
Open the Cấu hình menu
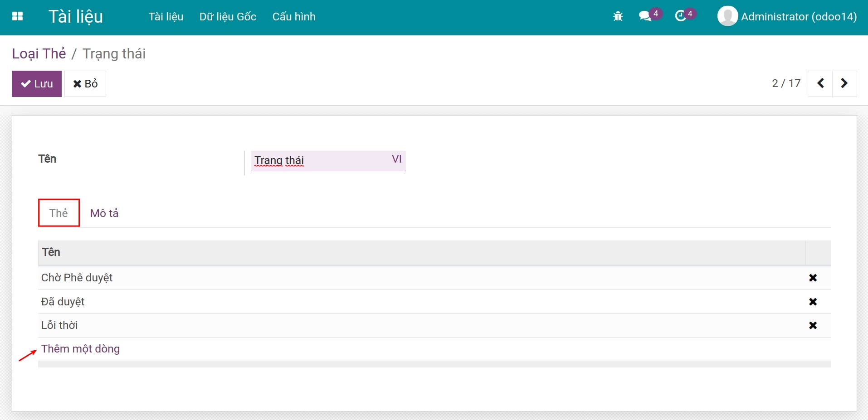pyautogui.click(x=294, y=17)
